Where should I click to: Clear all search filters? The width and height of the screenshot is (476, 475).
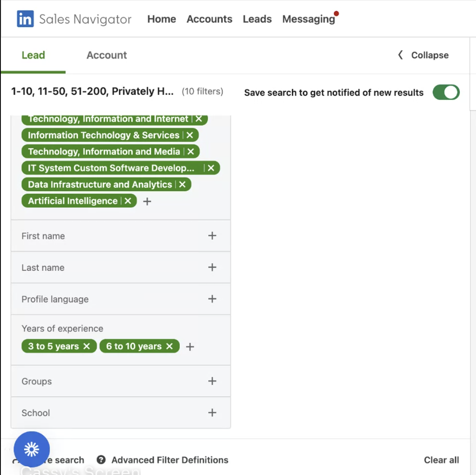(x=441, y=460)
